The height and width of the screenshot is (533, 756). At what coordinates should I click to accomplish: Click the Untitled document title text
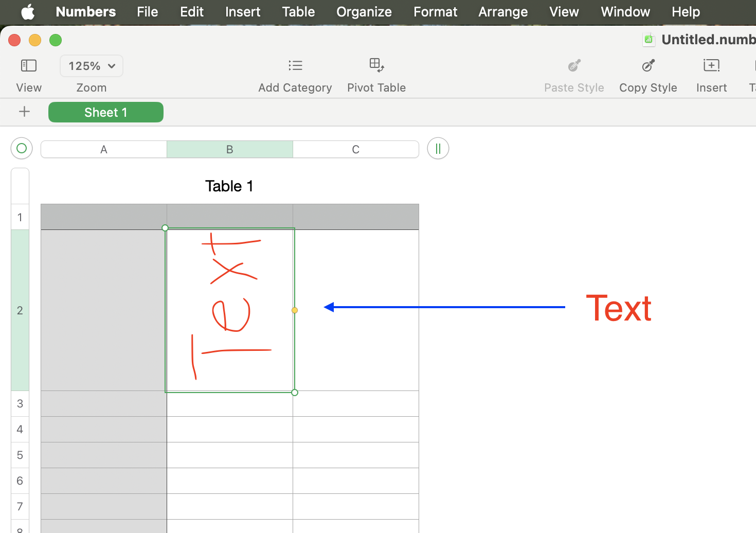click(709, 40)
